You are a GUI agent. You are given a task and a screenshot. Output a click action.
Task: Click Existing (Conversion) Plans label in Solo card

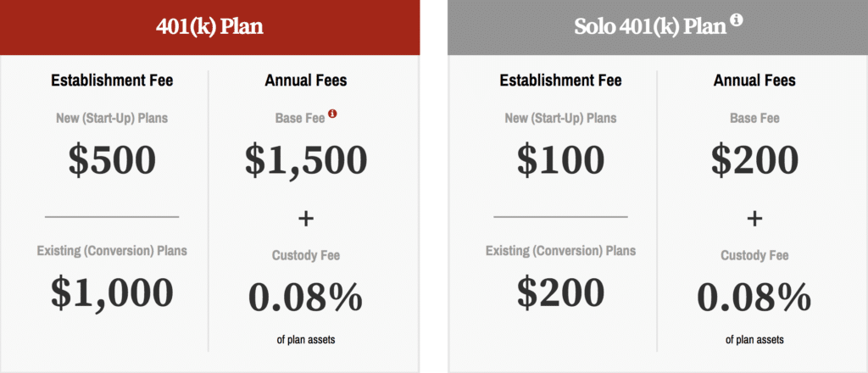[x=561, y=251]
